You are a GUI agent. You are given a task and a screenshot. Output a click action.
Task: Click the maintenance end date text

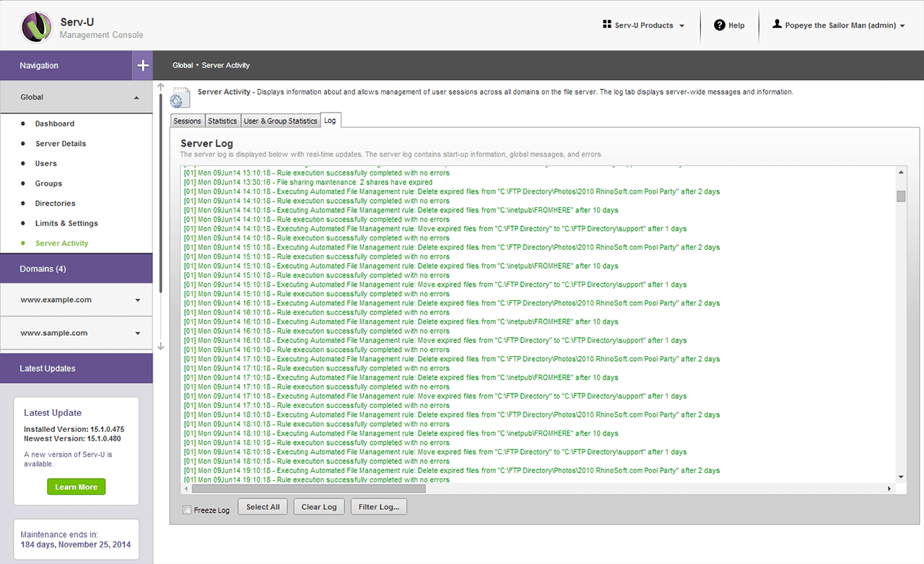coord(76,545)
